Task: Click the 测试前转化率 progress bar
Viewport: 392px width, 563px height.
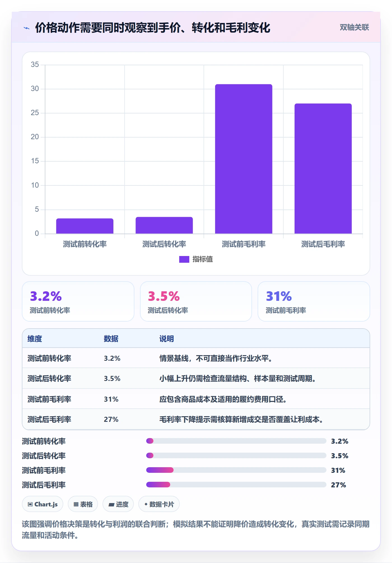Action: pyautogui.click(x=236, y=441)
